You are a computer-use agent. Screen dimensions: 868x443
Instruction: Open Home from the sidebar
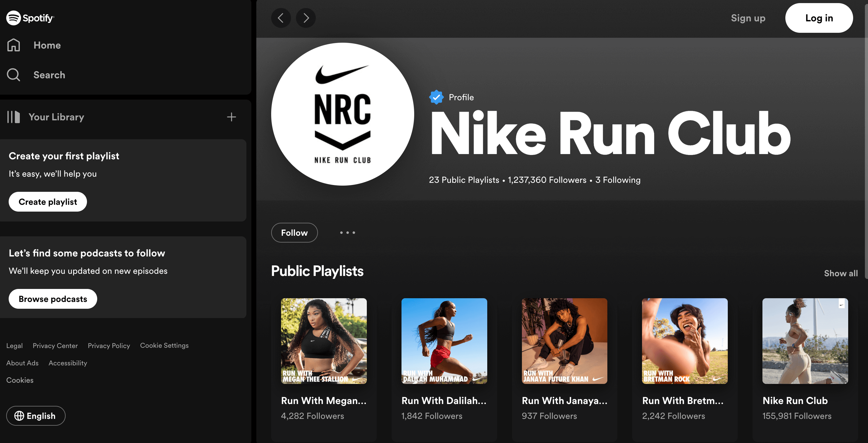47,45
